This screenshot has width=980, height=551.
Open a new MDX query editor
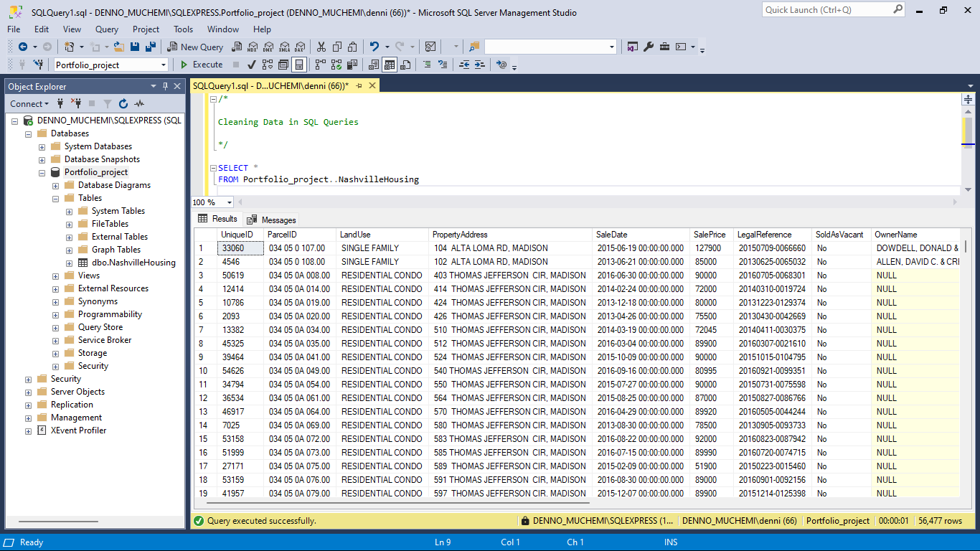252,47
